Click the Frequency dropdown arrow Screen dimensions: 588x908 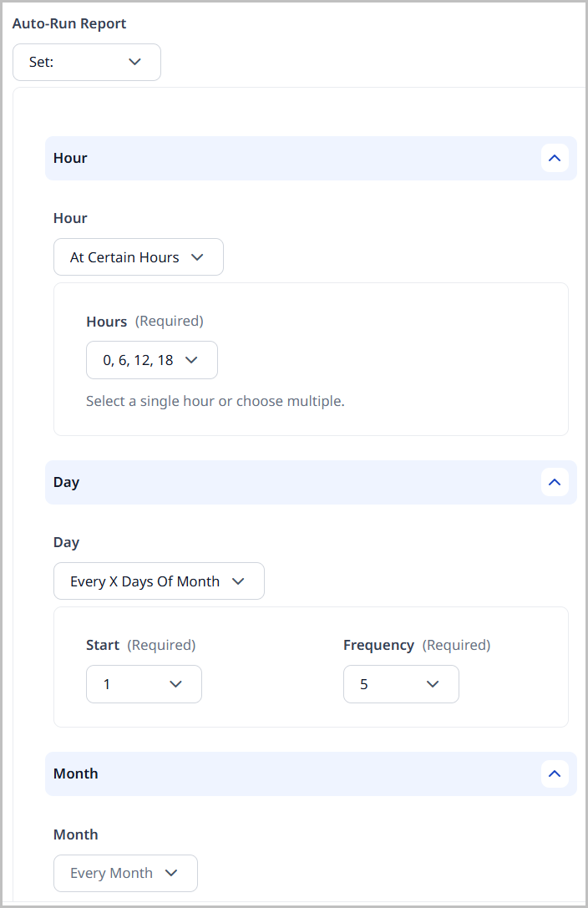[x=433, y=683]
